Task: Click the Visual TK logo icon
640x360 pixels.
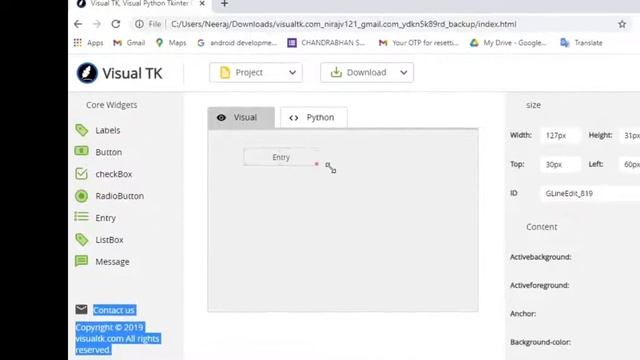Action: [x=87, y=73]
